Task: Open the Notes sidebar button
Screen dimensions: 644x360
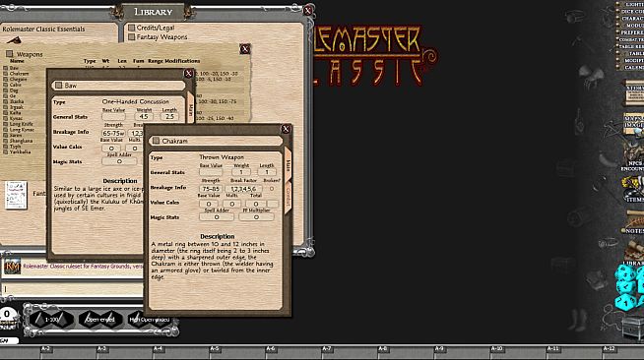Action: coord(634,221)
